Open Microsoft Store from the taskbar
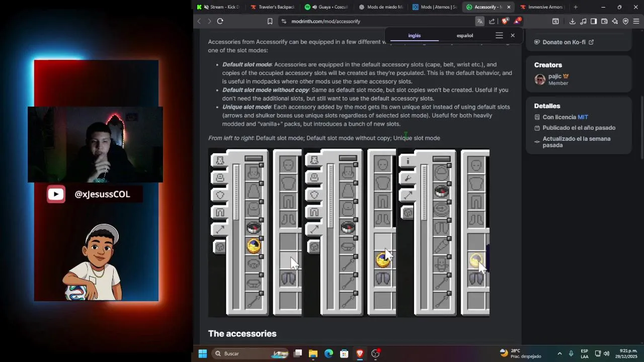The width and height of the screenshot is (644, 362). [x=344, y=353]
